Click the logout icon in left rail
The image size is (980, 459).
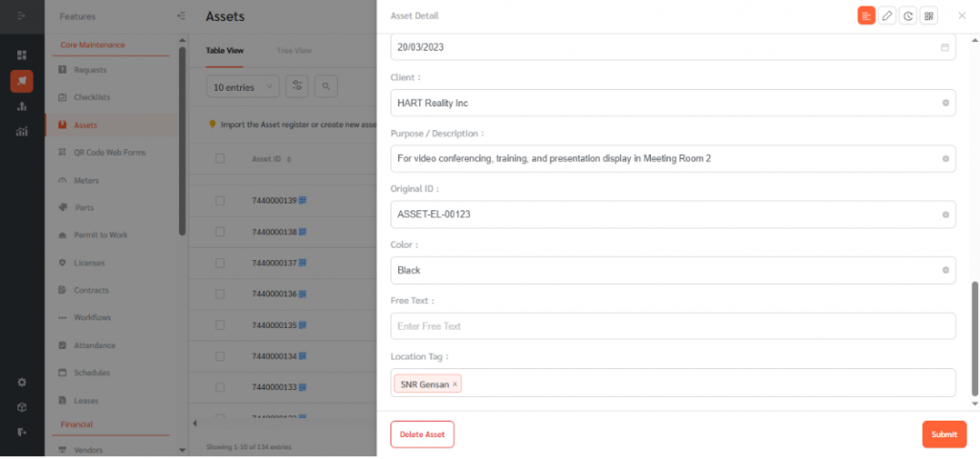22,432
